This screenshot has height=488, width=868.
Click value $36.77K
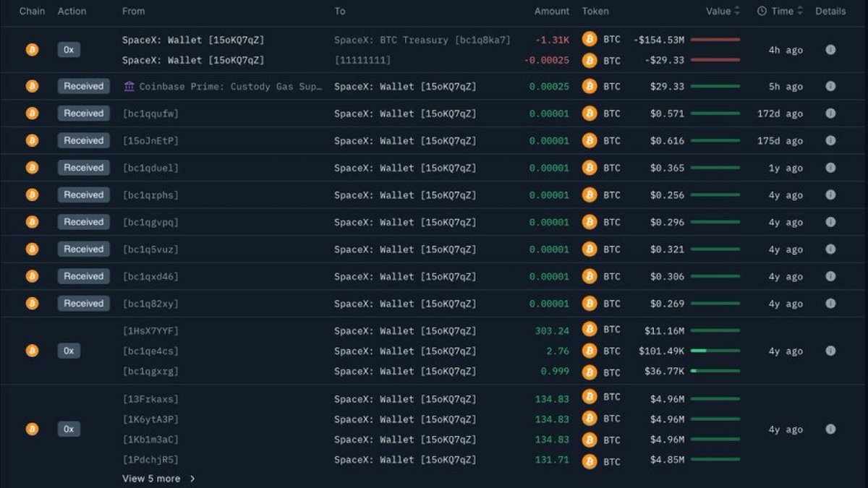tap(664, 371)
